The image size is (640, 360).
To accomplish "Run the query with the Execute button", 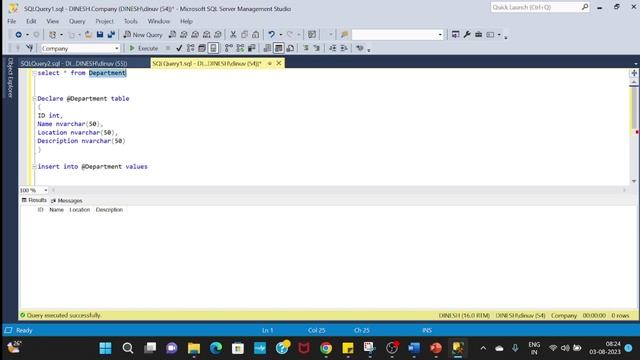I will (144, 48).
